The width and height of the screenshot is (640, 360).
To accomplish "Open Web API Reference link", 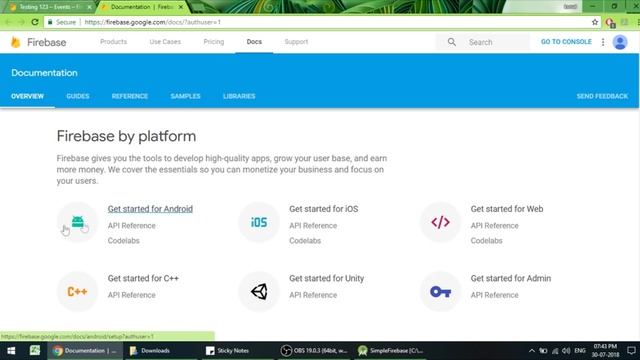I will (494, 226).
